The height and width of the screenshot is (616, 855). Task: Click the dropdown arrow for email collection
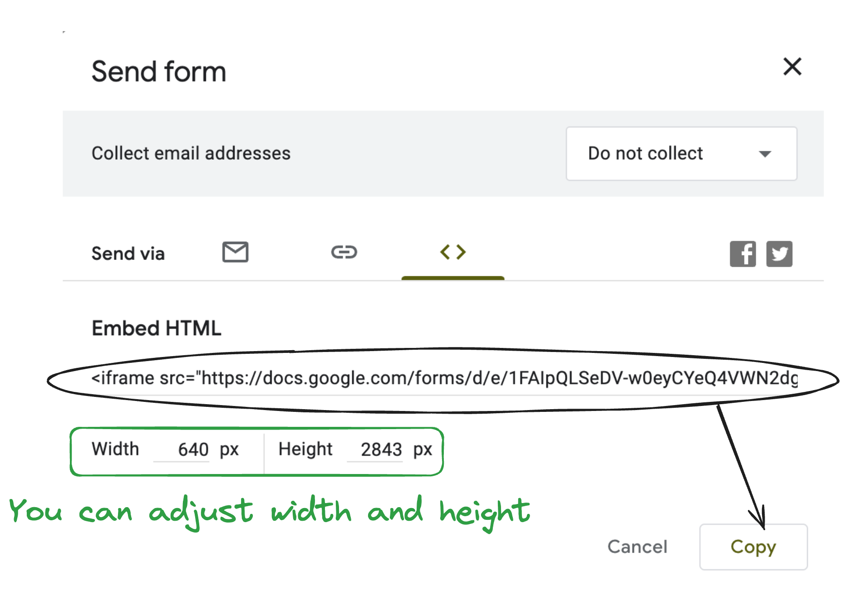[x=765, y=154]
